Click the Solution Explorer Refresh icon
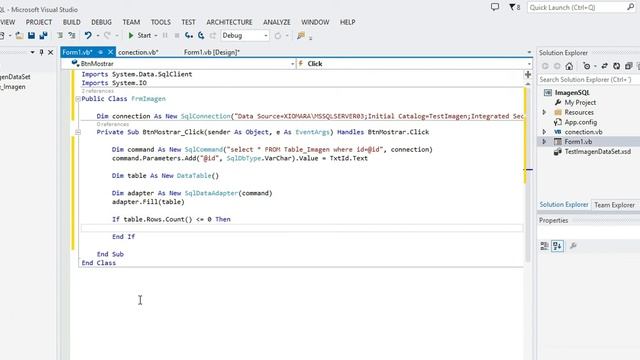 coord(616,66)
